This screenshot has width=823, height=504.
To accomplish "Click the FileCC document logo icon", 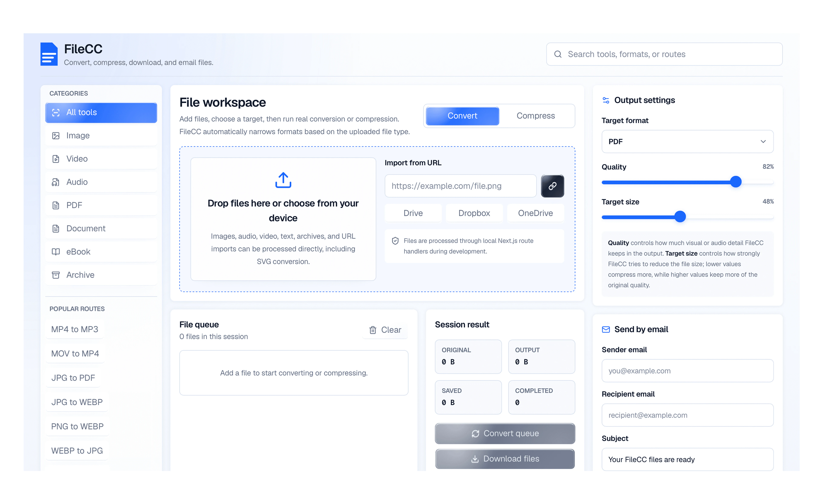I will coord(49,54).
